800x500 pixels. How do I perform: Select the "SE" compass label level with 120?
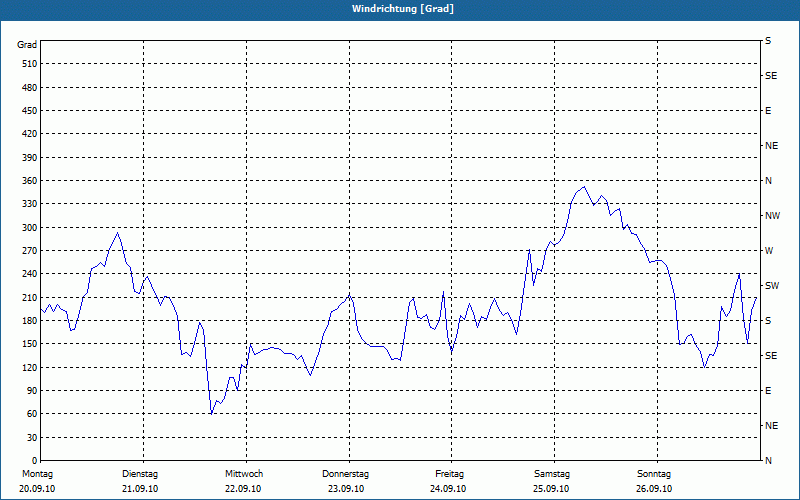(771, 356)
